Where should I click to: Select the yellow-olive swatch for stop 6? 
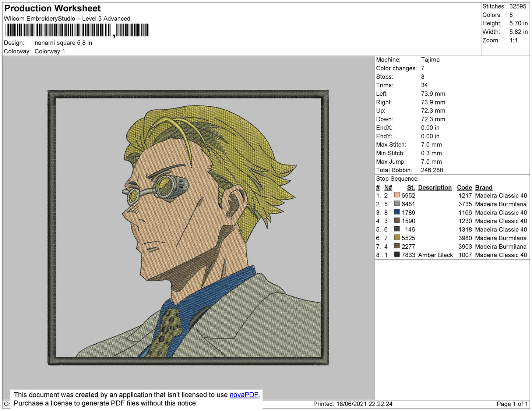[x=397, y=237]
